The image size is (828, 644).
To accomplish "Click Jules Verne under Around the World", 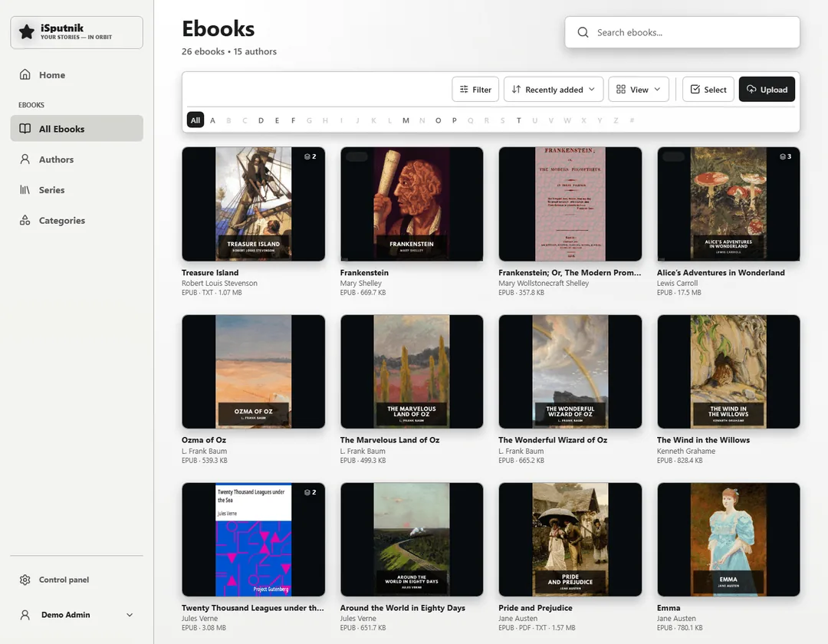I will (x=358, y=618).
